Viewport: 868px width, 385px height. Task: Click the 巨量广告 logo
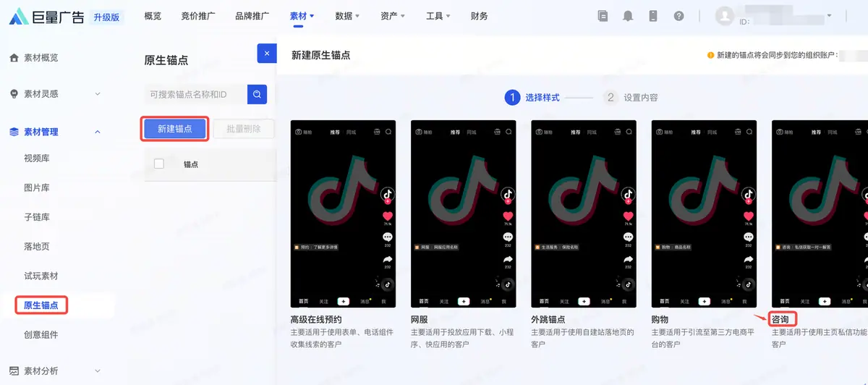point(46,16)
